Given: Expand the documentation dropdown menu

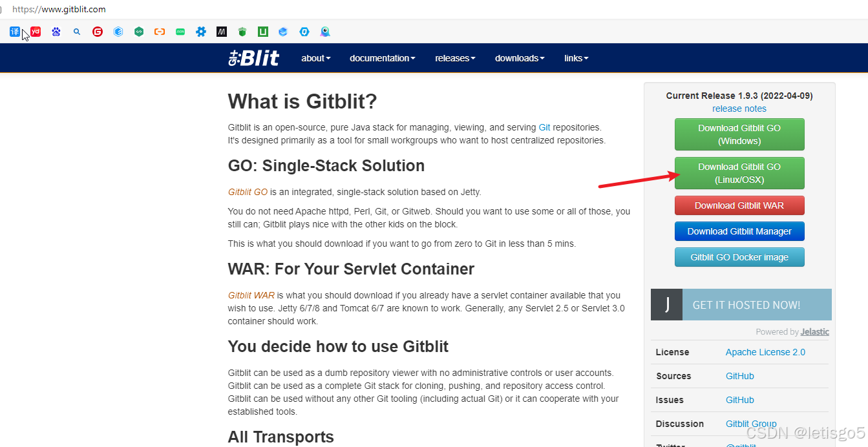Looking at the screenshot, I should [383, 58].
